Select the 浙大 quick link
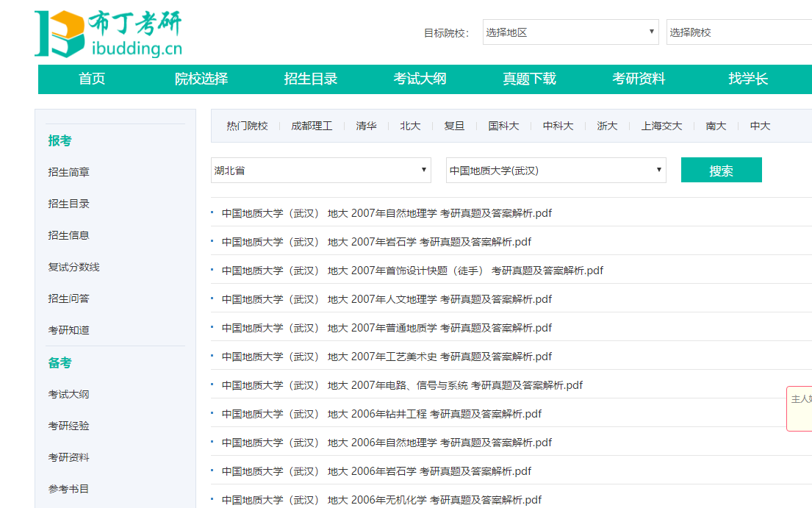The width and height of the screenshot is (812, 508). pyautogui.click(x=607, y=126)
